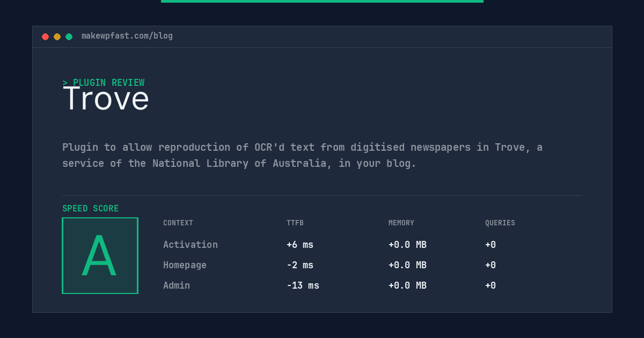
Task: Click the green maximize dot
Action: (x=69, y=36)
